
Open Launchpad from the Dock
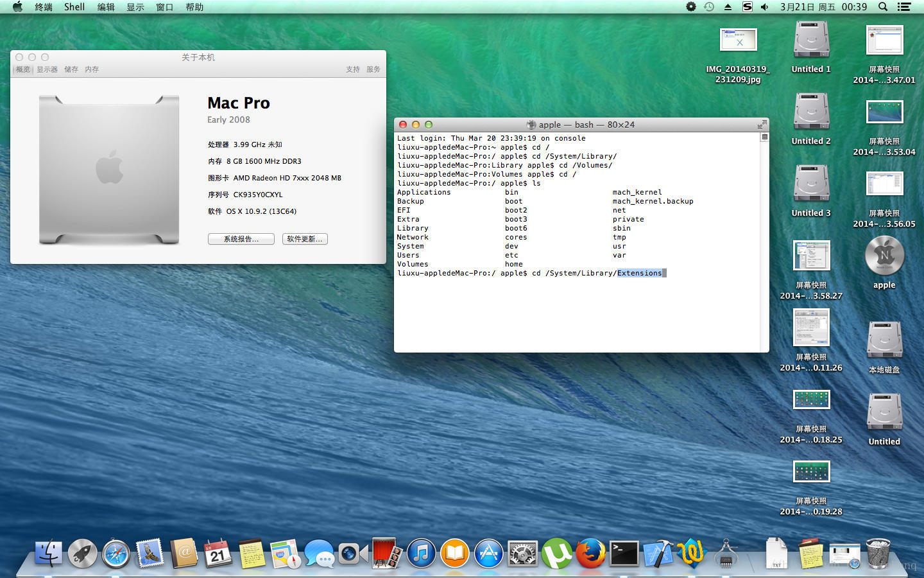[83, 553]
